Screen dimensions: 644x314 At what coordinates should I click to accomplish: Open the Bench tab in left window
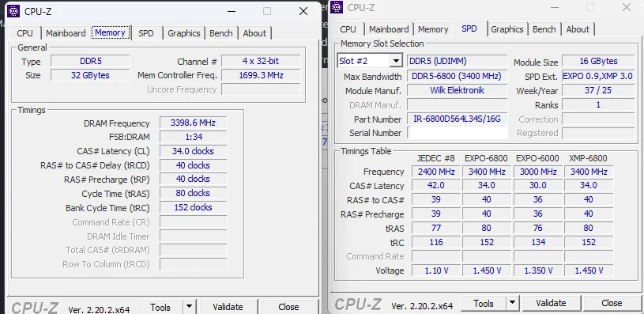click(x=221, y=33)
